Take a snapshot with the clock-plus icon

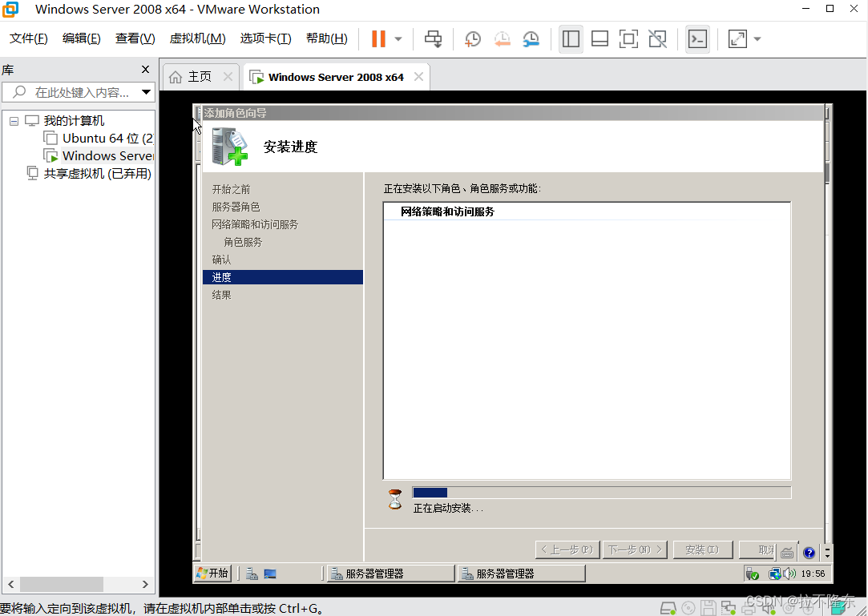tap(473, 38)
